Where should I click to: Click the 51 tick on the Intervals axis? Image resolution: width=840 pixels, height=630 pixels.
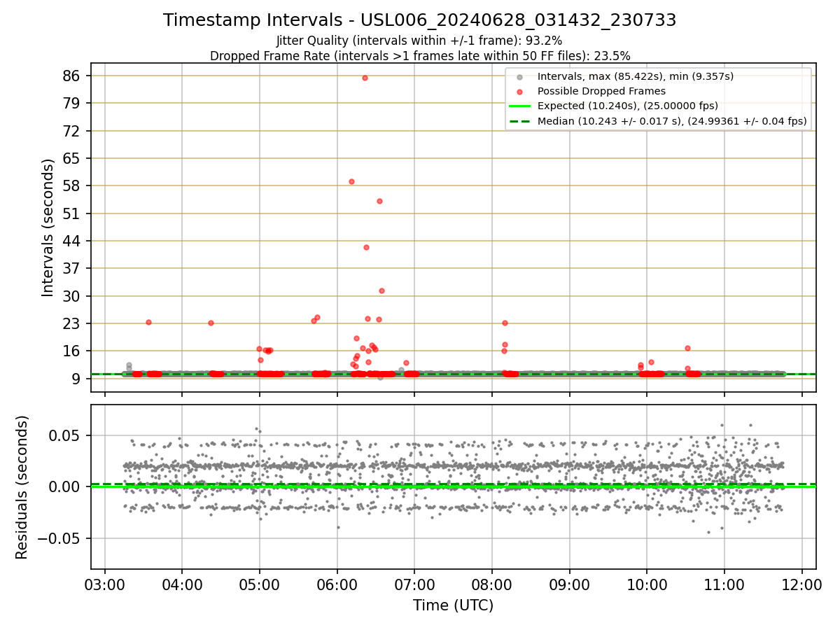click(x=72, y=213)
